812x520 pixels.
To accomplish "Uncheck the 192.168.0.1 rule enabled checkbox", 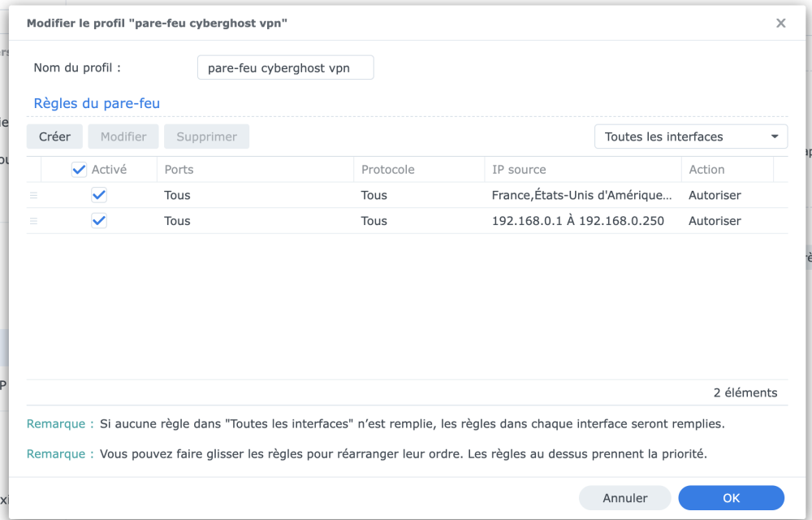I will (99, 221).
